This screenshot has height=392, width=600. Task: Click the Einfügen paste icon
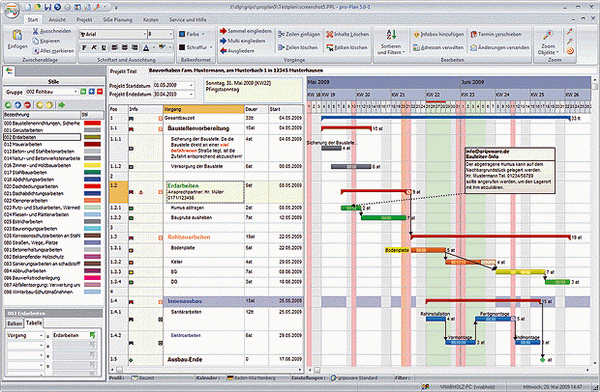(x=17, y=35)
